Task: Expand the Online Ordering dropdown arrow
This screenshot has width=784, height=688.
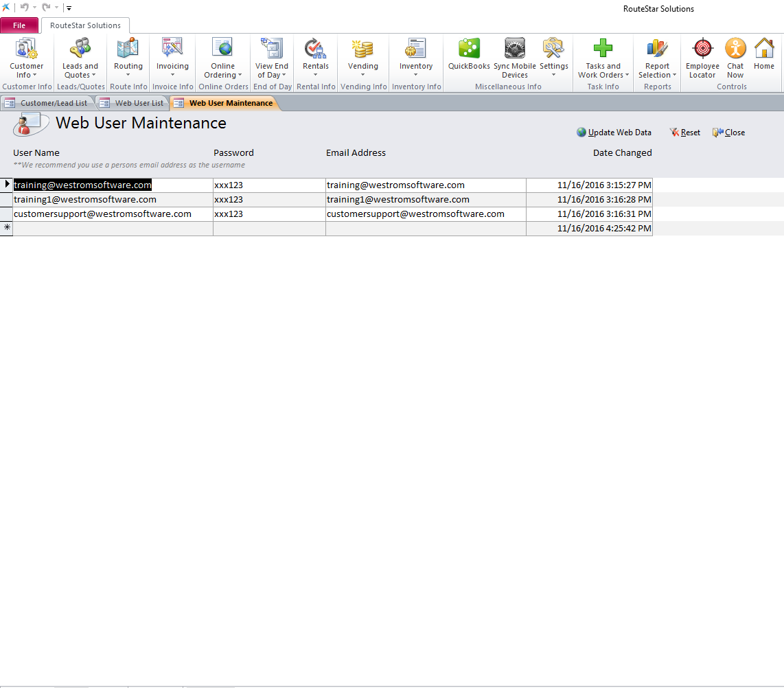Action: 240,75
